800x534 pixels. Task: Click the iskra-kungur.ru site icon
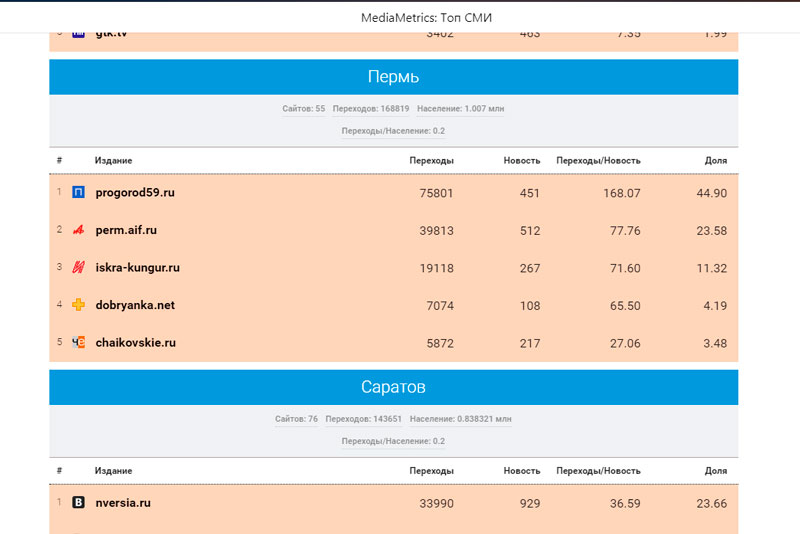79,268
